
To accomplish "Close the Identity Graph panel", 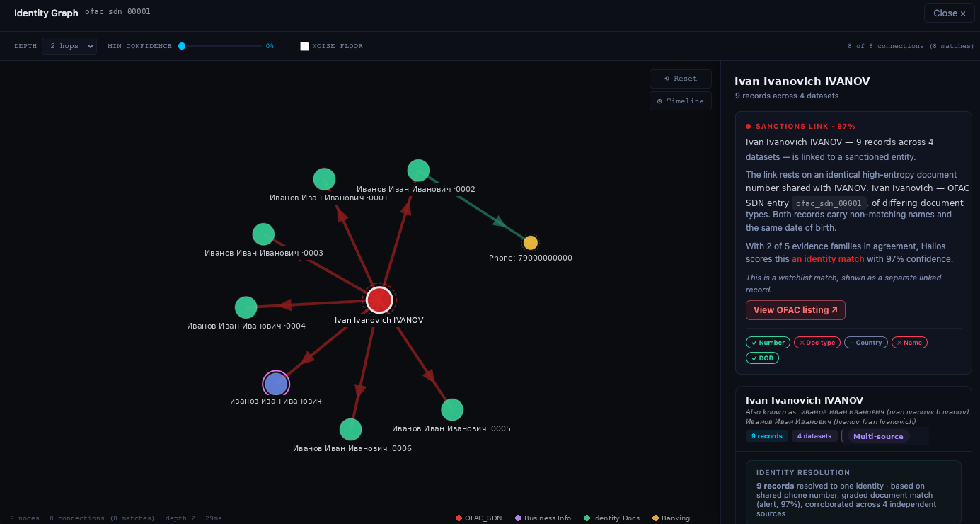I will click(x=949, y=13).
